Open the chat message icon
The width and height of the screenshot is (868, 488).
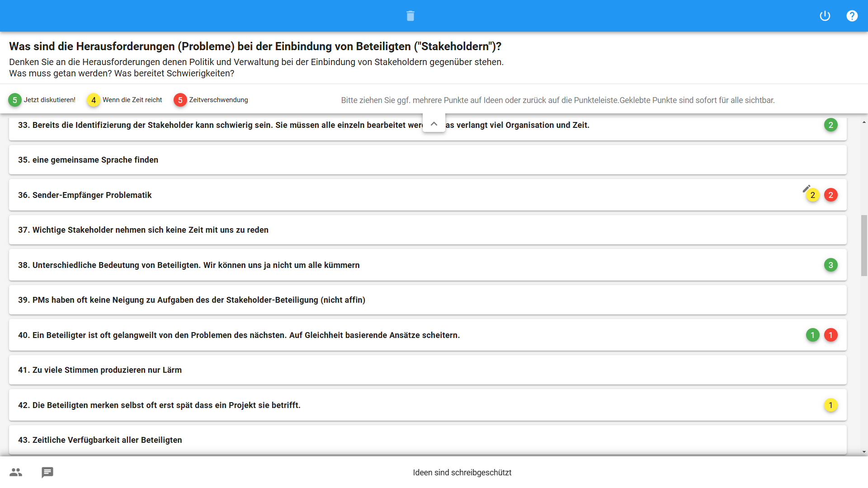[x=47, y=472]
